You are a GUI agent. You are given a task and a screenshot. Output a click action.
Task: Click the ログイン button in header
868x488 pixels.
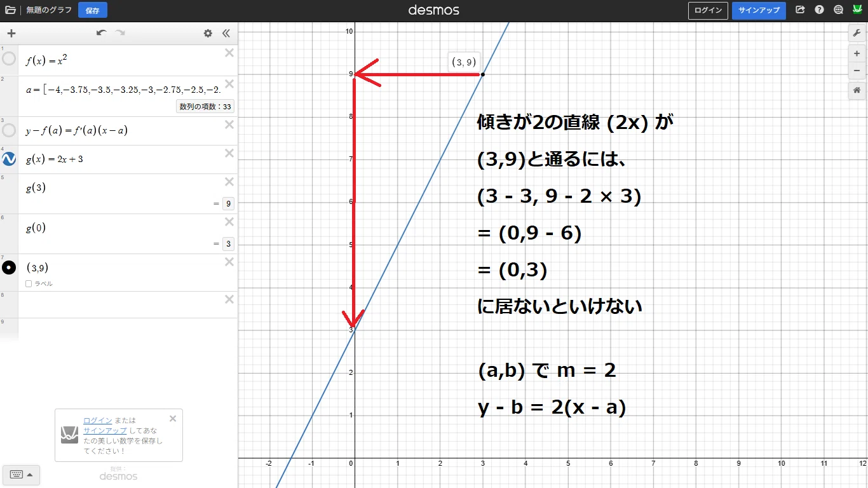[708, 10]
